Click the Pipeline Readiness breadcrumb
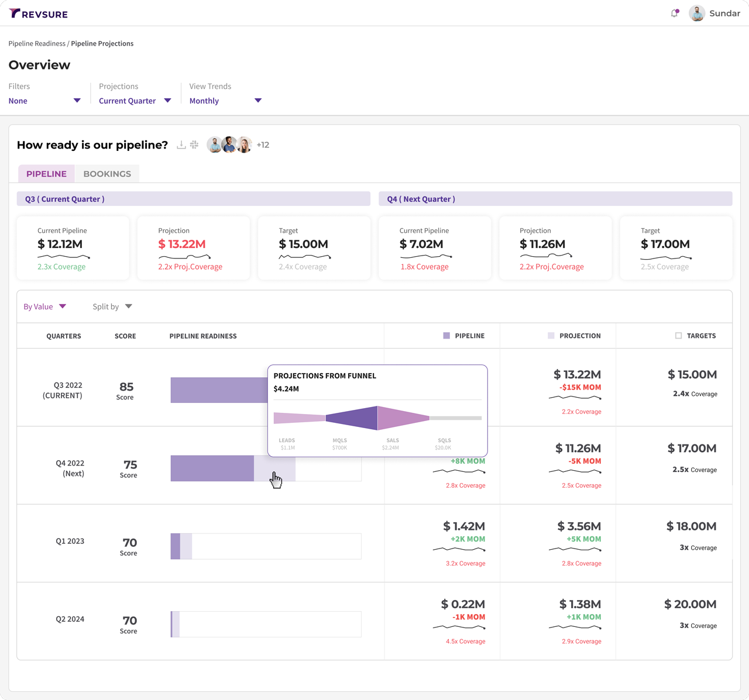749x700 pixels. 37,43
